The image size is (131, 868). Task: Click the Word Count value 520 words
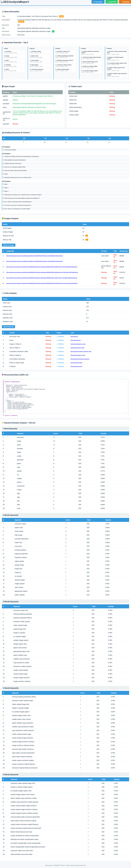pos(21,35)
